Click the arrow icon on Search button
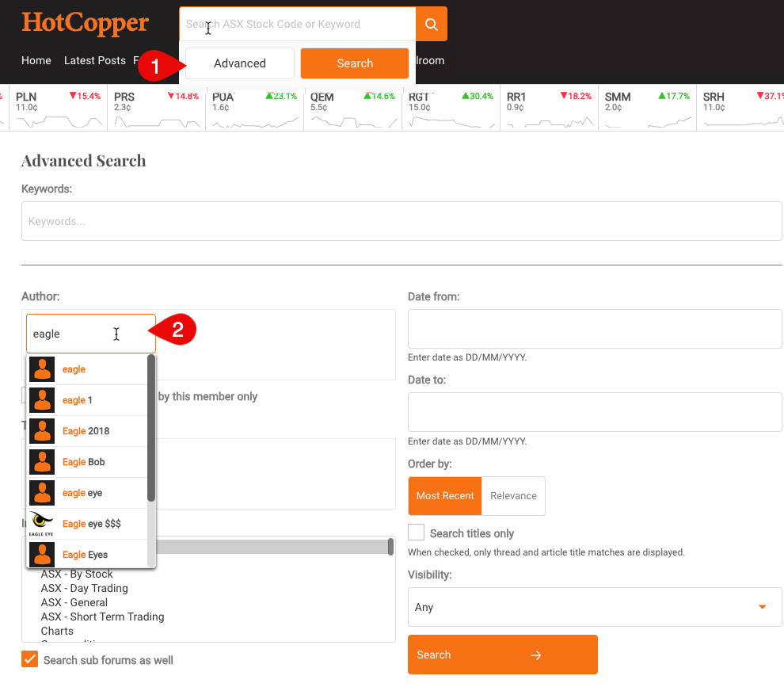Screen dimensions: 784x691 click(535, 655)
